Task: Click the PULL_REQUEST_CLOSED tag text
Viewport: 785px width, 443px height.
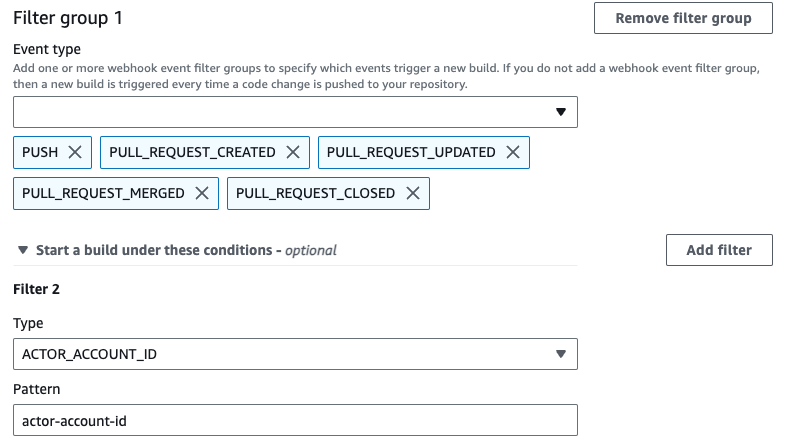Action: (x=315, y=193)
